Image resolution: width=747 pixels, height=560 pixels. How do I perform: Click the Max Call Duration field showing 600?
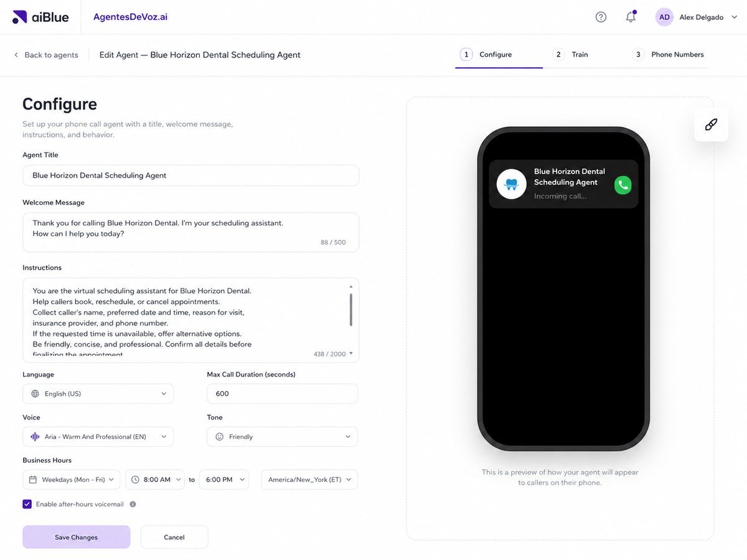pyautogui.click(x=282, y=394)
